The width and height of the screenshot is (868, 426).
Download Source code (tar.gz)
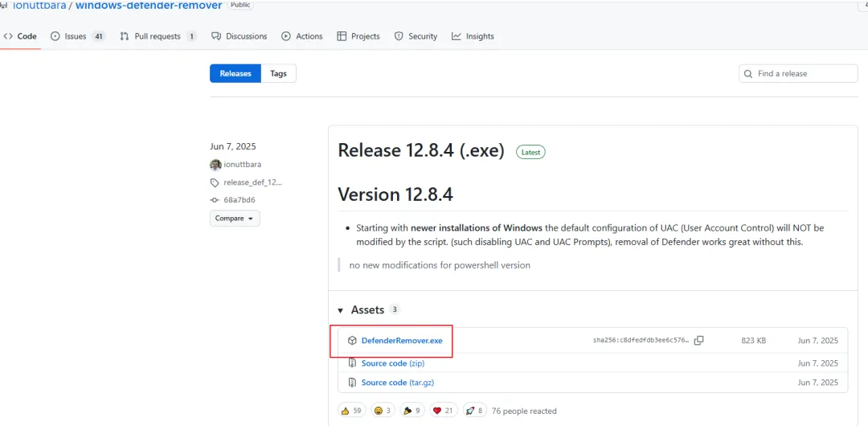point(398,383)
